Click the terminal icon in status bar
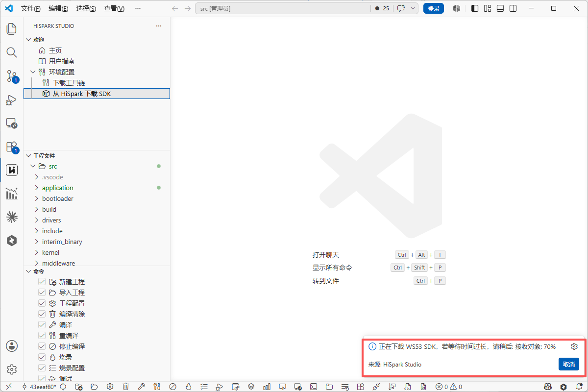588x392 pixels. (x=314, y=387)
